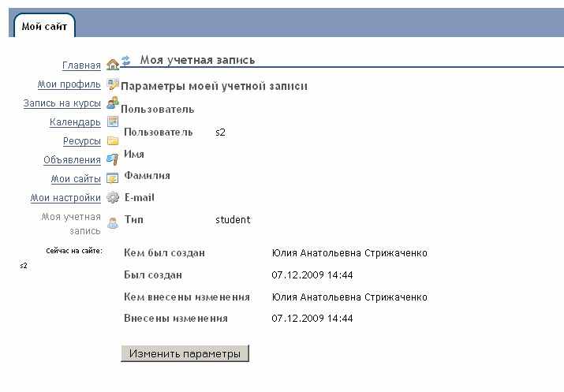Click the users icon beside Запись на курсы
The height and width of the screenshot is (392, 564).
[113, 103]
